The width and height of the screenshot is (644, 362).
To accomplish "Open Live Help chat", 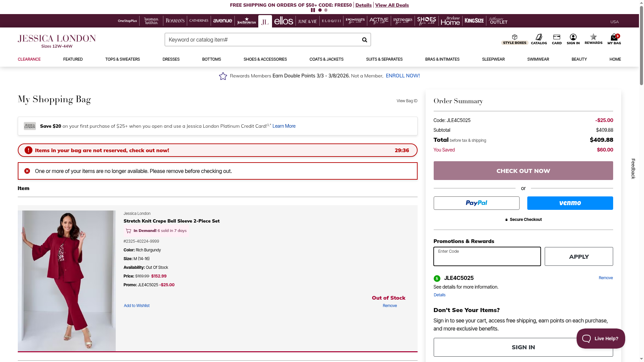I will (600, 339).
